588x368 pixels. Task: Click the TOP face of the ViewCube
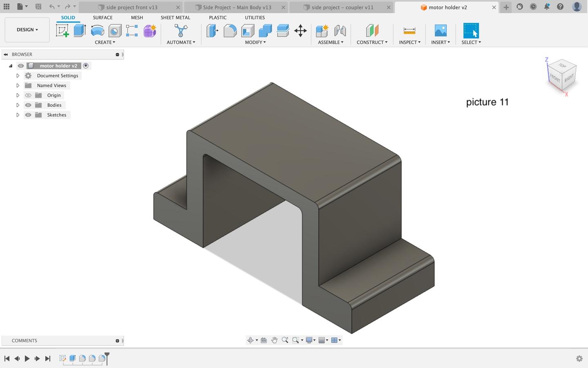tap(562, 65)
